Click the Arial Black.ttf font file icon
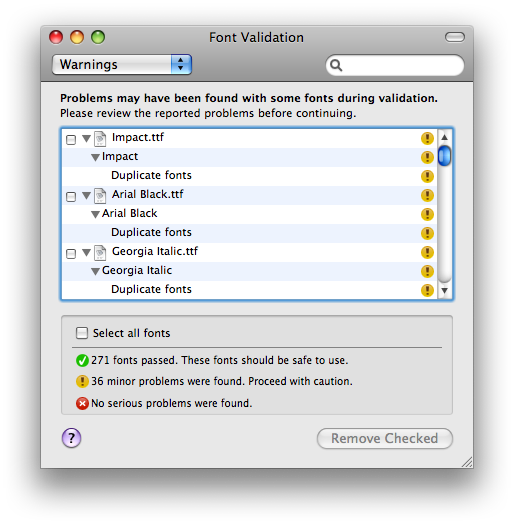 click(x=100, y=195)
